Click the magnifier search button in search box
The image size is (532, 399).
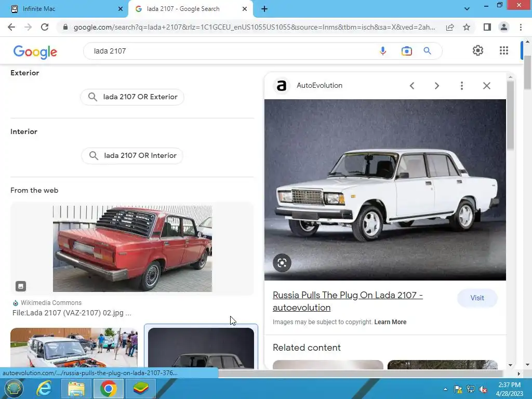427,51
